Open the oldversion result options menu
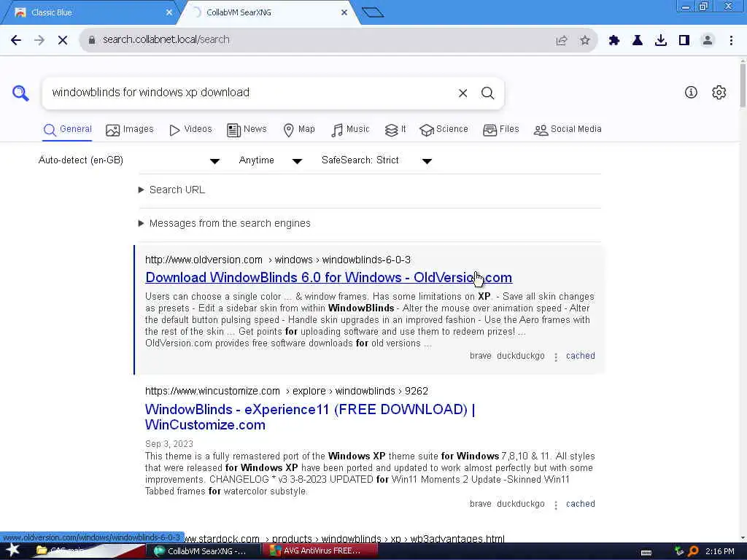 [555, 357]
